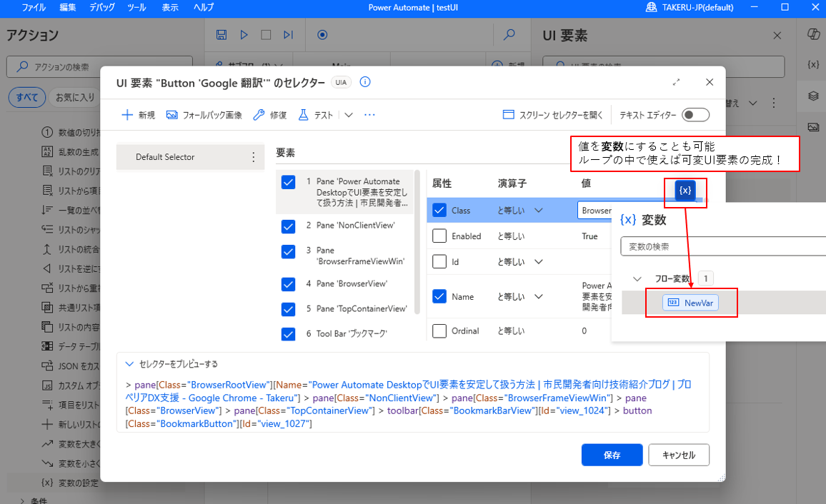Viewport: 826px width, 504px height.
Task: Click the 保存 button to save selector
Action: tap(612, 455)
